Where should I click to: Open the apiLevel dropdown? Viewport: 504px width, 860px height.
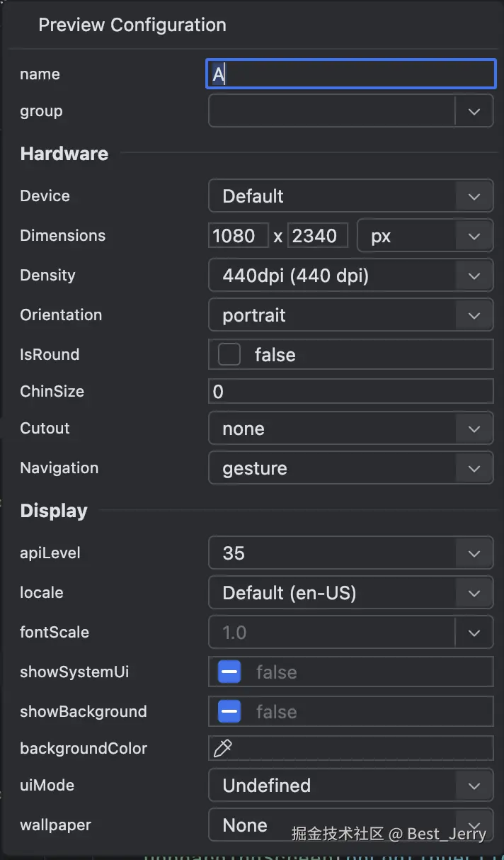pyautogui.click(x=474, y=553)
